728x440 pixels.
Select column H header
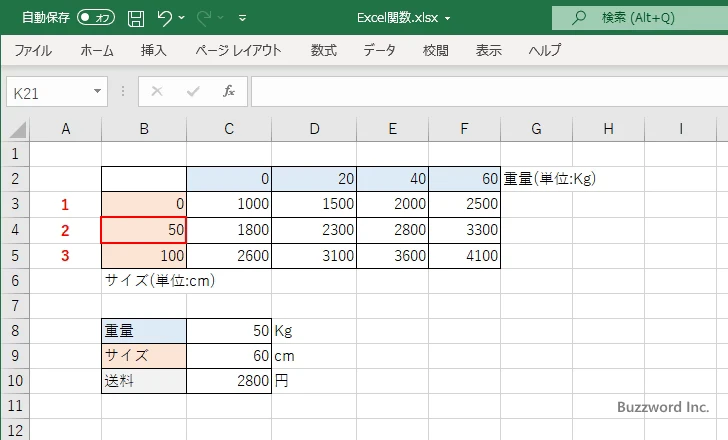click(608, 129)
